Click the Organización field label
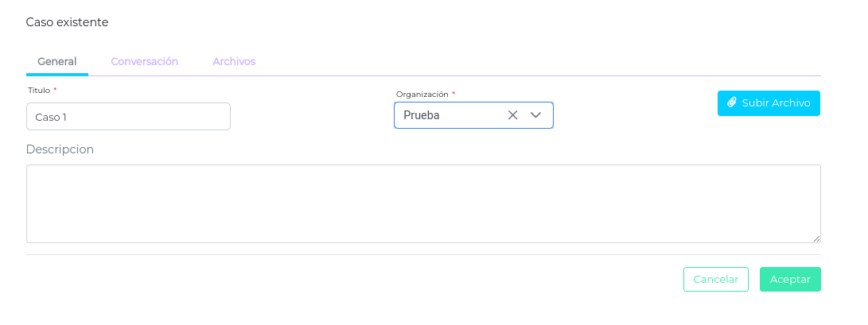Screen dimensions: 868x325 coord(422,94)
